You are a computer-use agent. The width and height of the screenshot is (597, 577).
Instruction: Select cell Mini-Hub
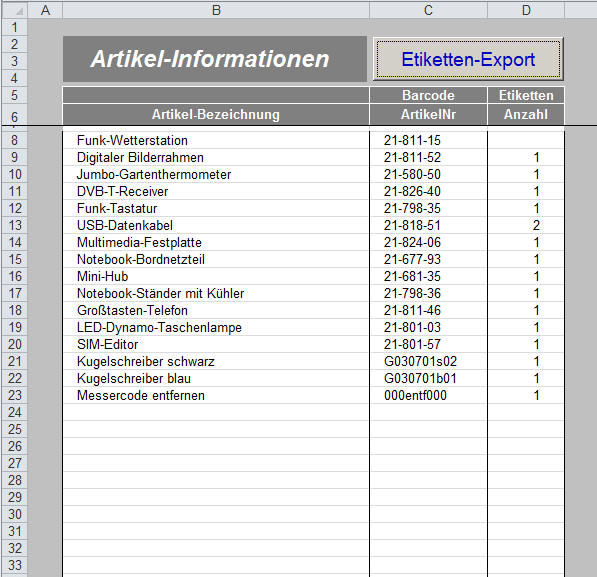pos(216,277)
